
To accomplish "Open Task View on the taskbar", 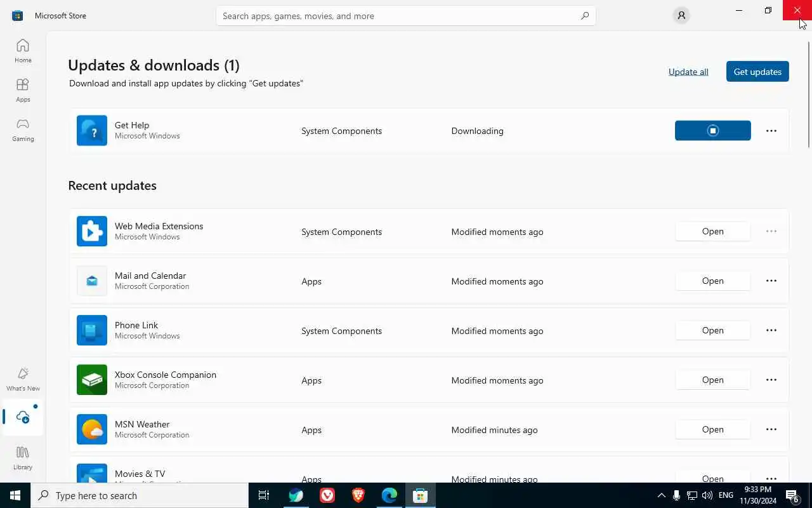I will click(x=265, y=495).
